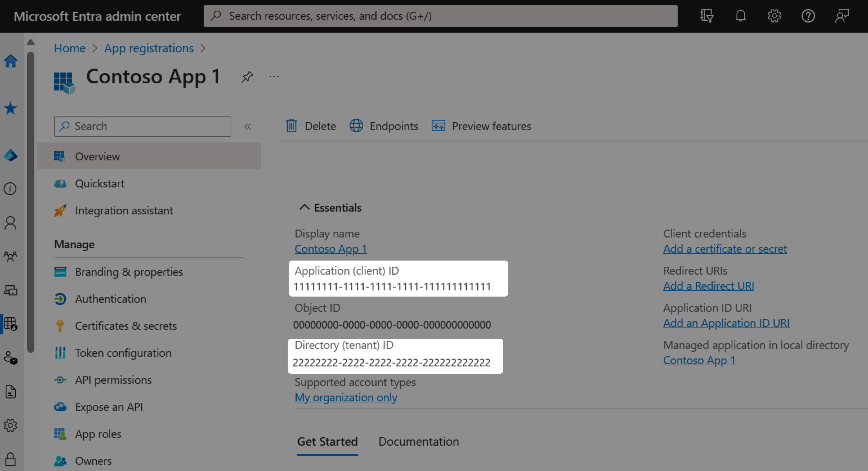Open Devices icon in left rail

10,290
